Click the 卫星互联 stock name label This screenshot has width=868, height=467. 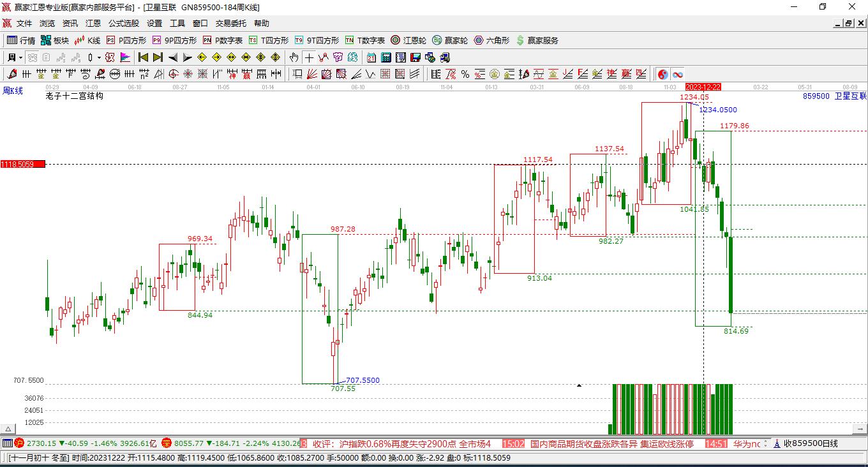tap(851, 96)
